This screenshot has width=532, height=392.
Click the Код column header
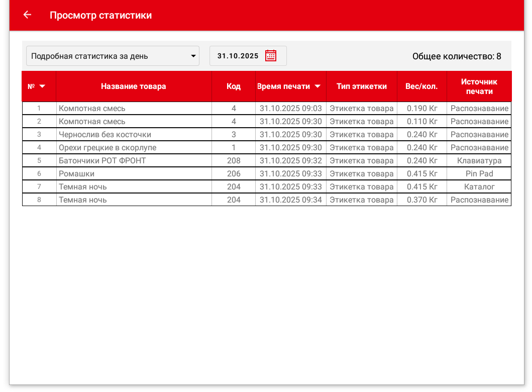pyautogui.click(x=233, y=86)
